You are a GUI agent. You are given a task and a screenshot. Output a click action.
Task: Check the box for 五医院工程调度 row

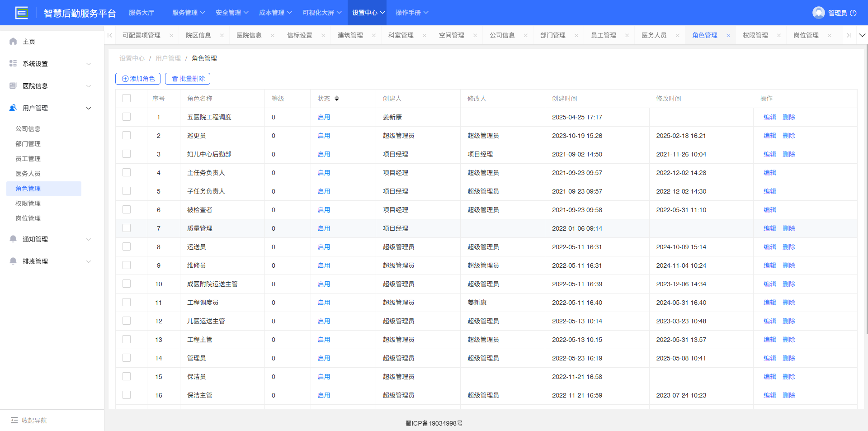(127, 117)
